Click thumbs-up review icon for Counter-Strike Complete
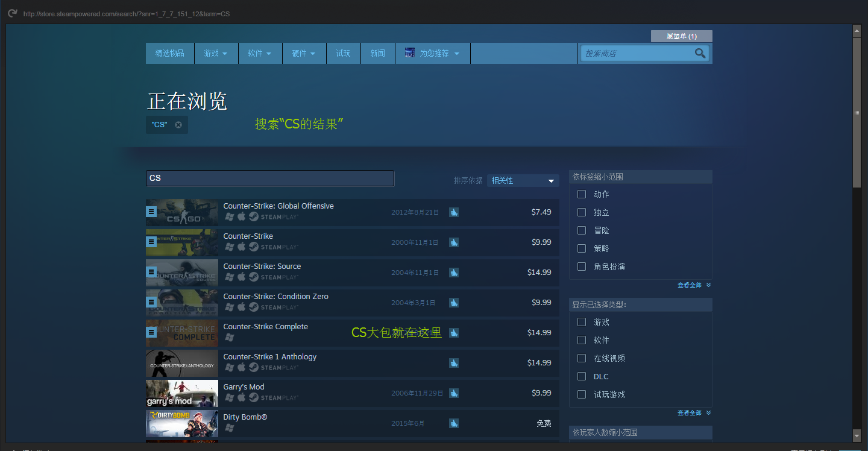868x451 pixels. click(x=454, y=333)
